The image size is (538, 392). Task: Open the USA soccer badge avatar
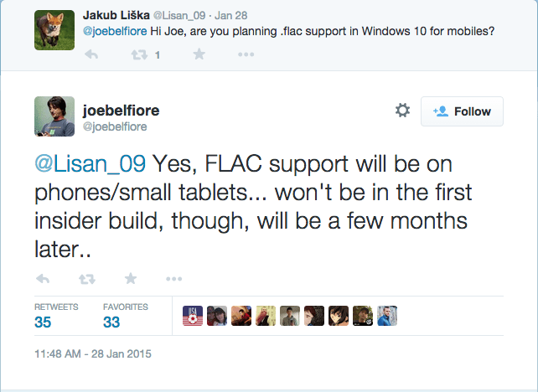click(x=193, y=316)
